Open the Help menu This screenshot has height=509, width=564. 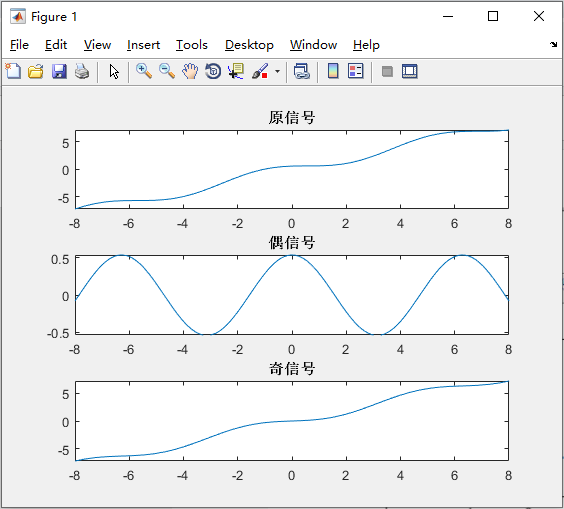click(x=366, y=45)
